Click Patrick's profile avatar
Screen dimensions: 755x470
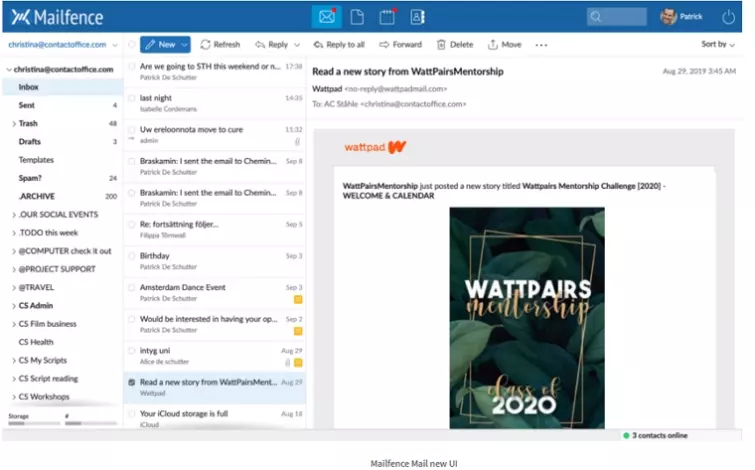click(668, 16)
